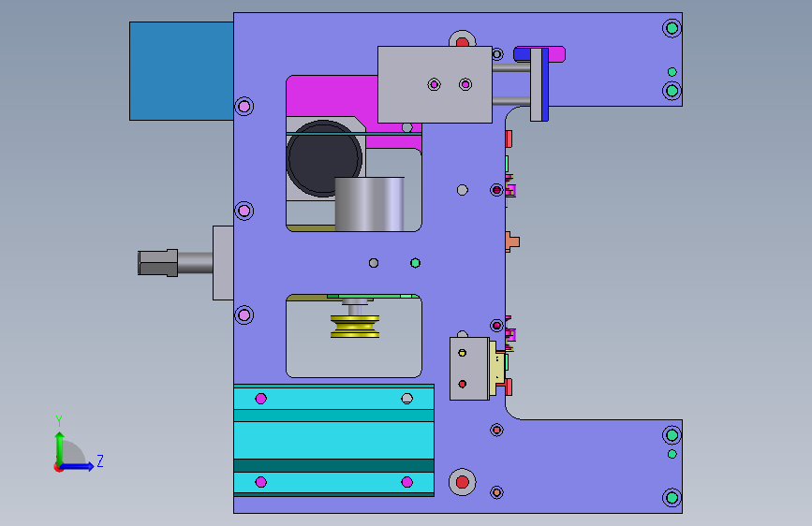Select the cyan linear rail block
This screenshot has height=526, width=812.
(x=334, y=440)
